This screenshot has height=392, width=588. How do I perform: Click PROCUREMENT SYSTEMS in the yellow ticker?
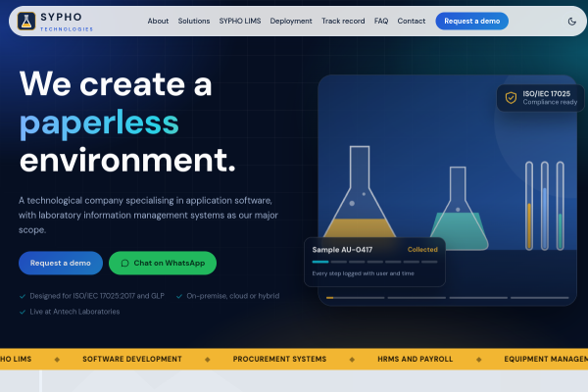click(279, 359)
